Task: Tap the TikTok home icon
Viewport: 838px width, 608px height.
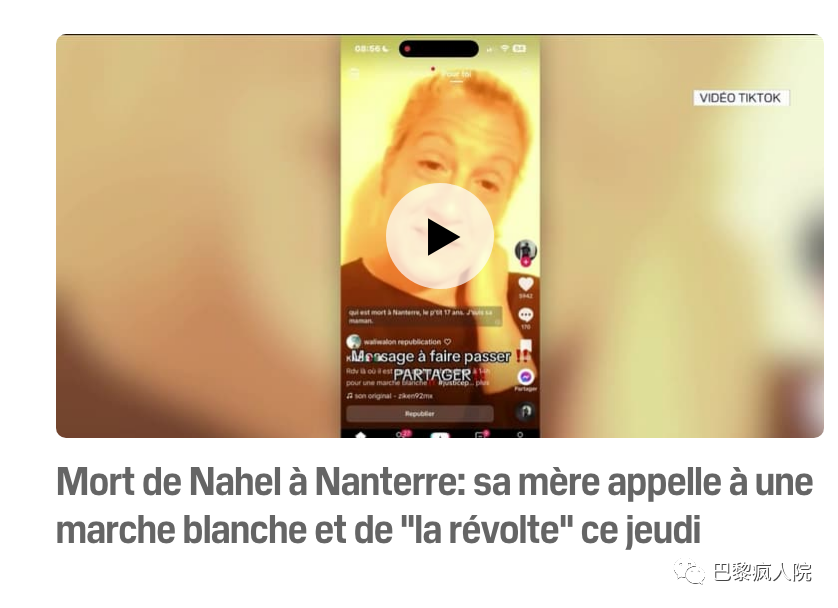Action: [361, 435]
